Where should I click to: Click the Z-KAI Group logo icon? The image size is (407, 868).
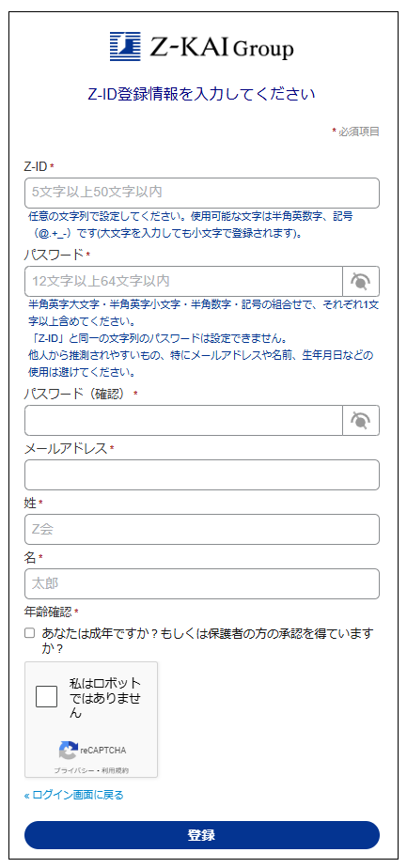click(125, 46)
